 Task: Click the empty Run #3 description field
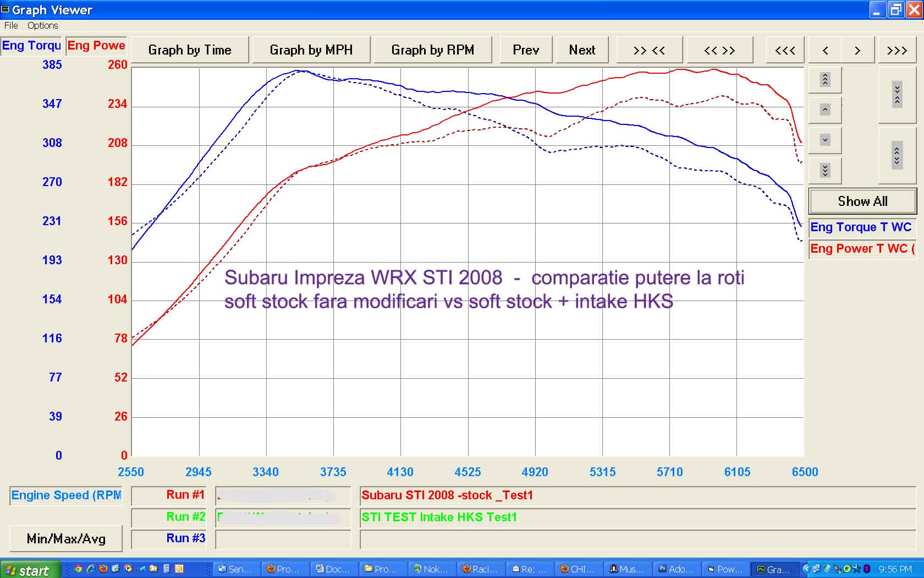[x=638, y=539]
